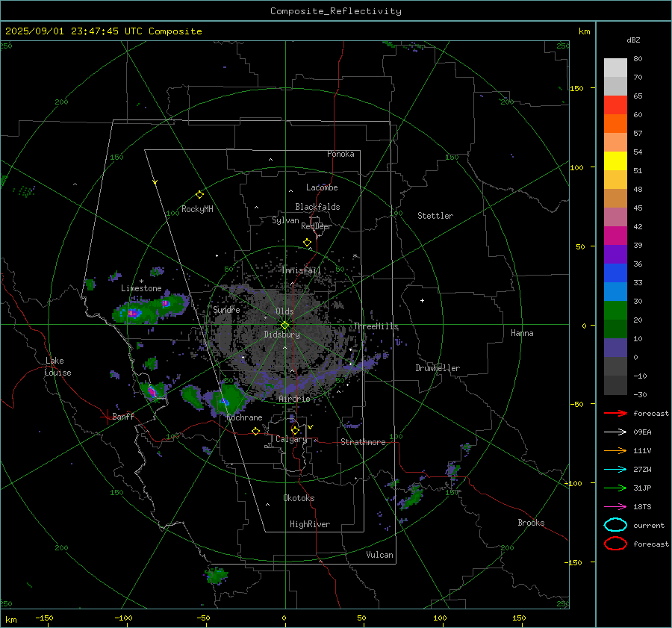This screenshot has width=672, height=628.
Task: Select the orange 111V arrow legend icon
Action: (x=615, y=450)
